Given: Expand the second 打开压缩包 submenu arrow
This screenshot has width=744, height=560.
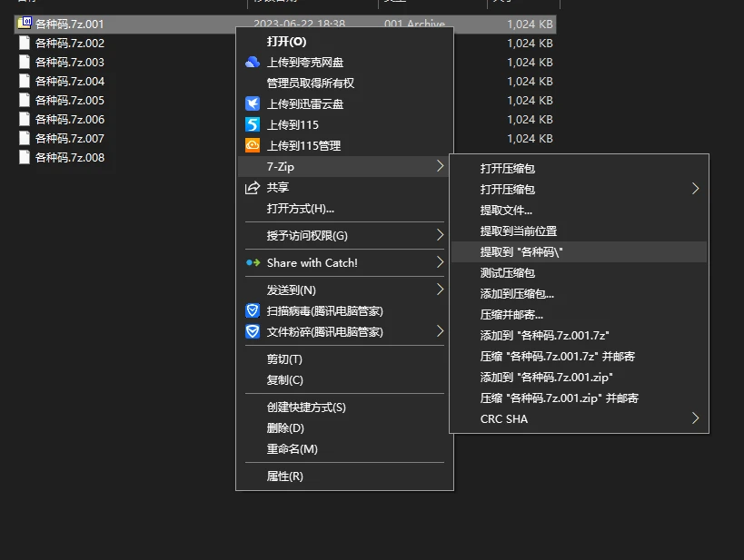Looking at the screenshot, I should pos(695,189).
